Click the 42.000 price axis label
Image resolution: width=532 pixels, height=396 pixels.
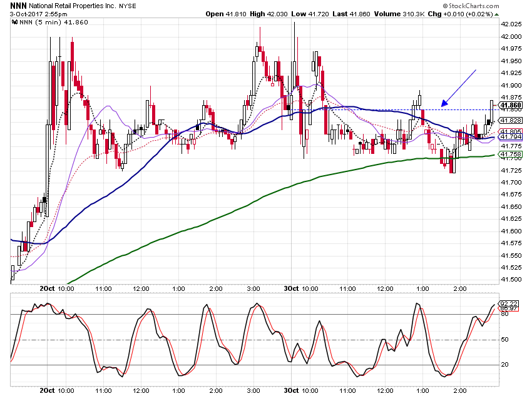coord(511,37)
